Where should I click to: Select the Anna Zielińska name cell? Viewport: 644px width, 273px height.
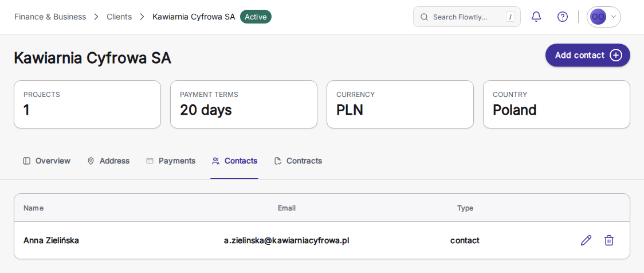52,240
